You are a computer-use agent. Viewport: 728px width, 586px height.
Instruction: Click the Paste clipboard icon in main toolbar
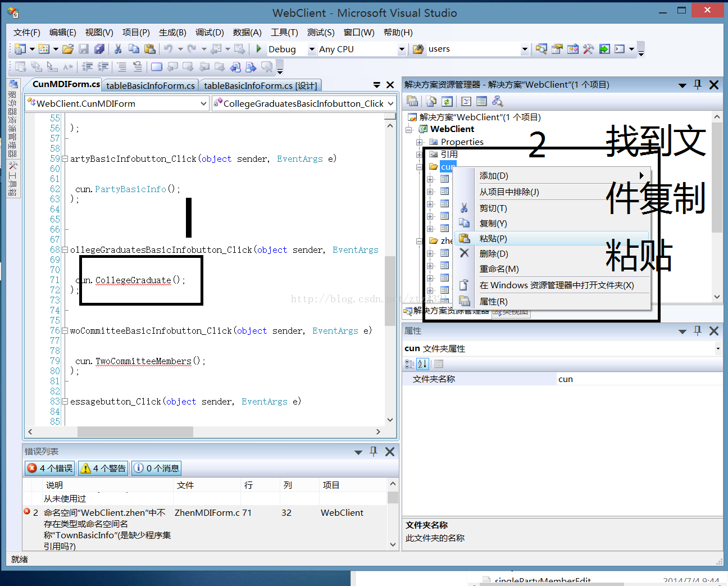149,49
